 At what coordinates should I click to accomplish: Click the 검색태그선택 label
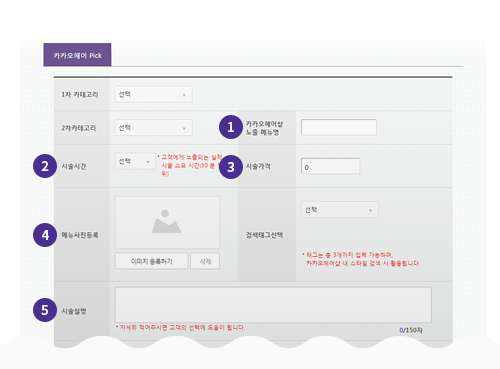(x=264, y=235)
